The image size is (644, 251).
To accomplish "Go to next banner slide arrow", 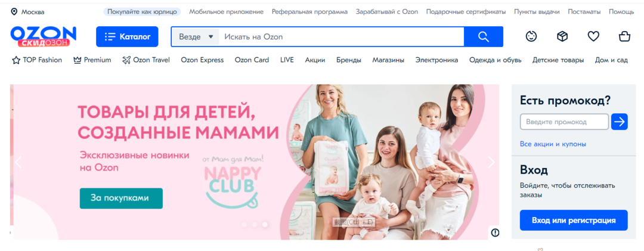I will tap(491, 162).
